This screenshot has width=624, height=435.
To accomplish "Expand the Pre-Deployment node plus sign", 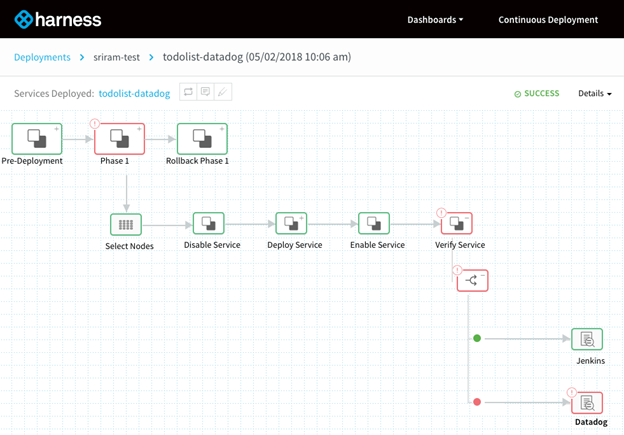I will [57, 129].
